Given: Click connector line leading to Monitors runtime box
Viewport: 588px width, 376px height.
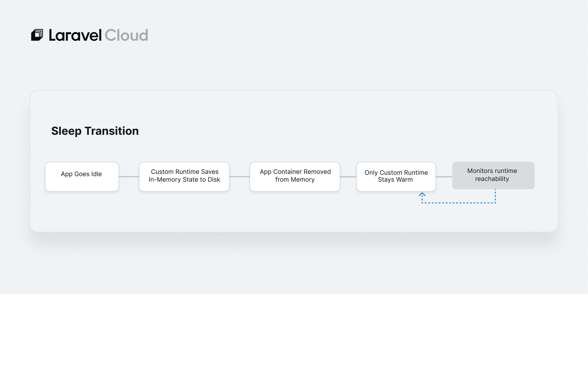Looking at the screenshot, I should [x=444, y=177].
